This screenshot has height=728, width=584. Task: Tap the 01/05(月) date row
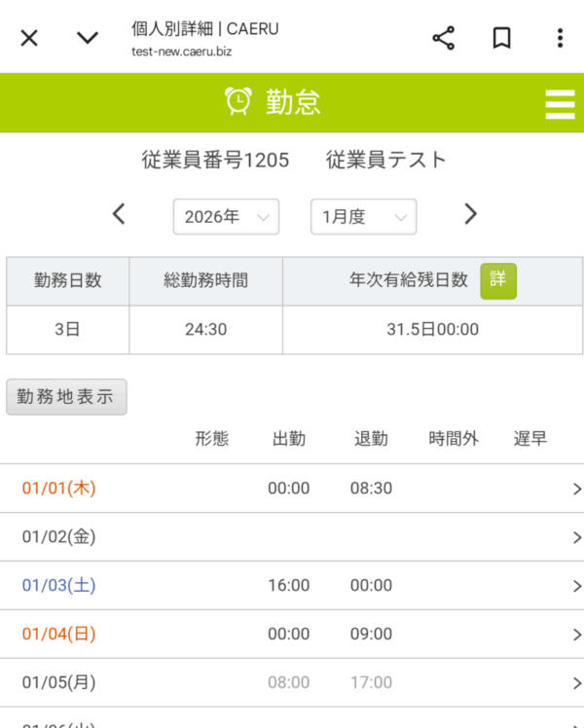point(58,683)
